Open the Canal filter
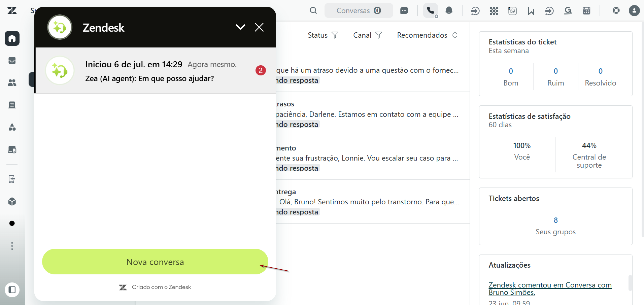Viewport: 644px width, 305px height. pyautogui.click(x=368, y=35)
